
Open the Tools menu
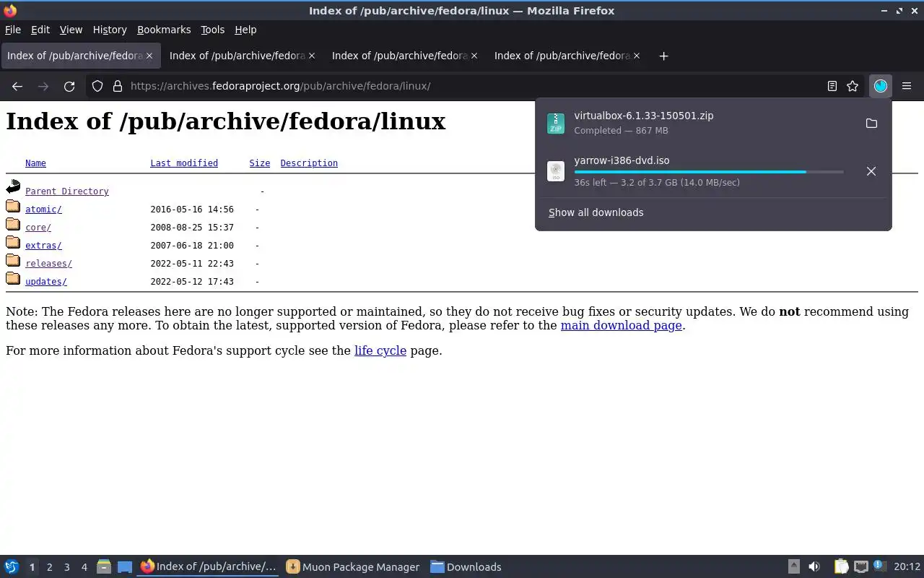click(212, 30)
